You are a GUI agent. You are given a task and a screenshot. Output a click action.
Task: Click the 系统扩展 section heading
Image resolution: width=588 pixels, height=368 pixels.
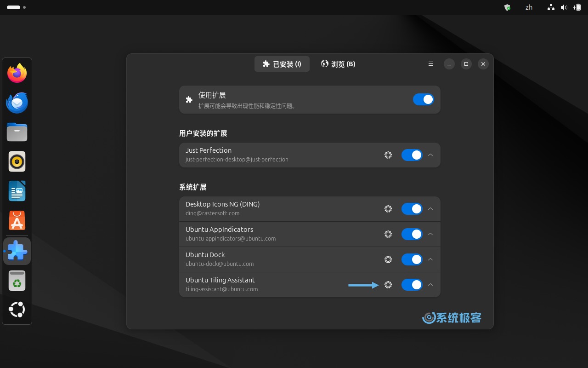click(193, 187)
